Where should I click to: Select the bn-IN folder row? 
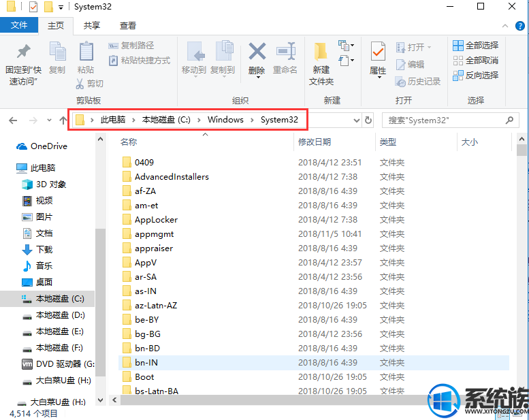pyautogui.click(x=314, y=363)
